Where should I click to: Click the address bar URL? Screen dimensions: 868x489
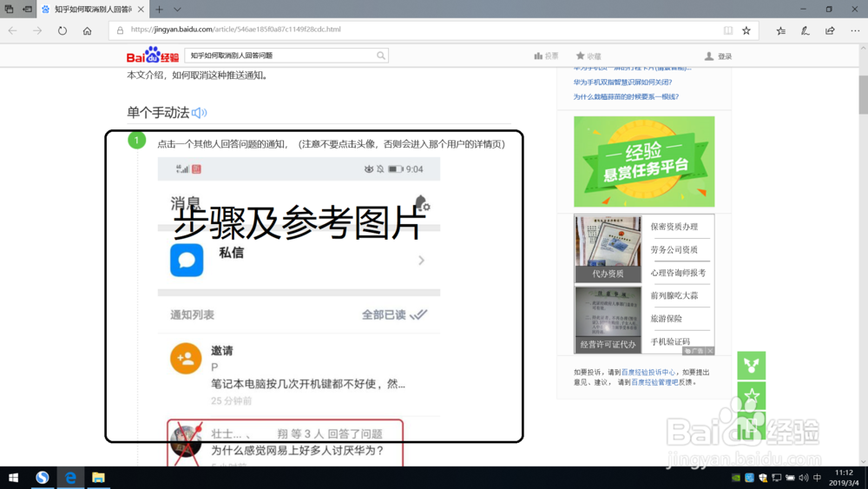click(x=236, y=30)
